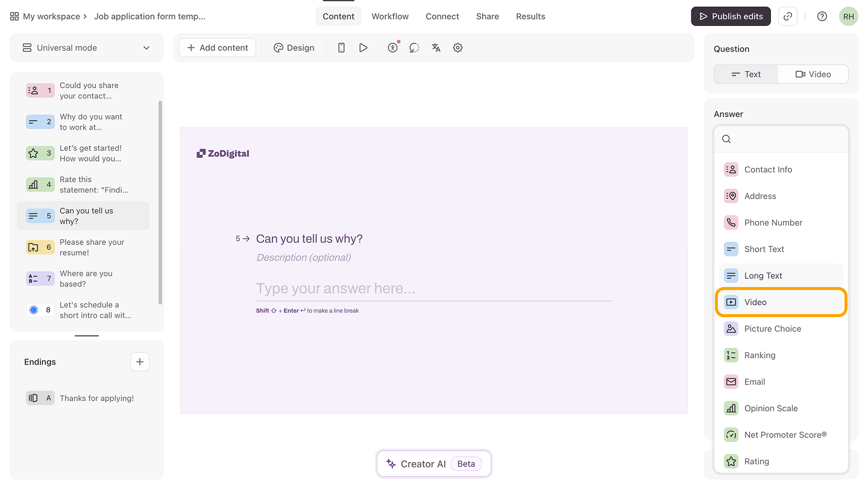
Task: Switch to the Share tab
Action: click(488, 16)
